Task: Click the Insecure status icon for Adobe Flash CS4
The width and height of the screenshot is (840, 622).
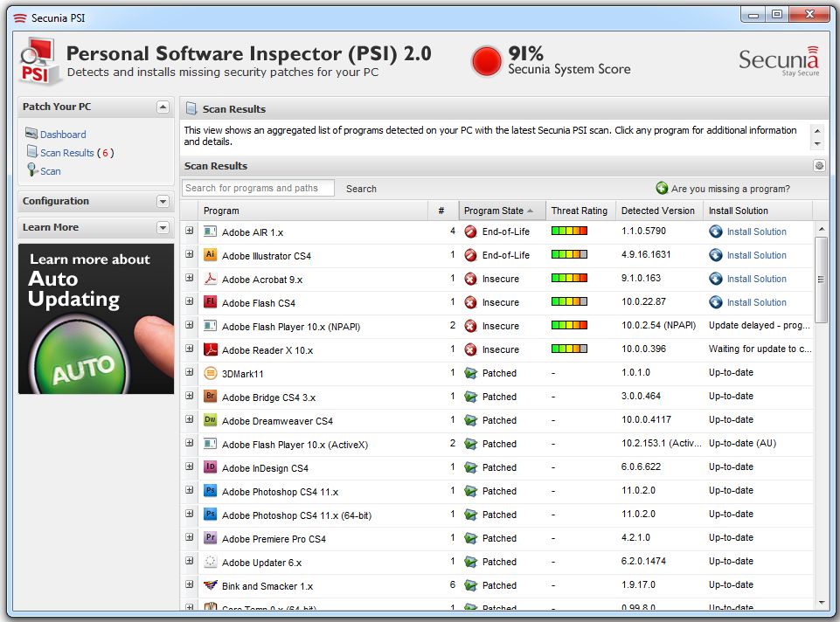Action: click(x=470, y=302)
